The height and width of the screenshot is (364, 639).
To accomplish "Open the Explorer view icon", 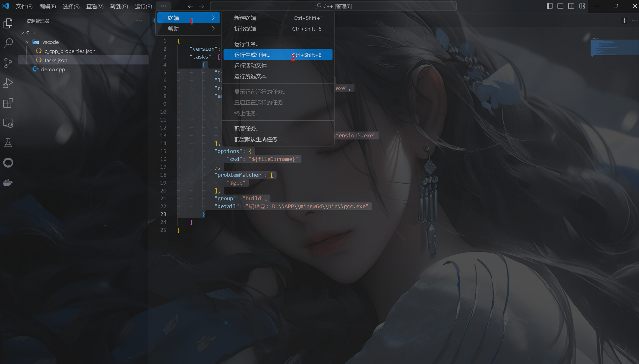I will click(x=8, y=23).
